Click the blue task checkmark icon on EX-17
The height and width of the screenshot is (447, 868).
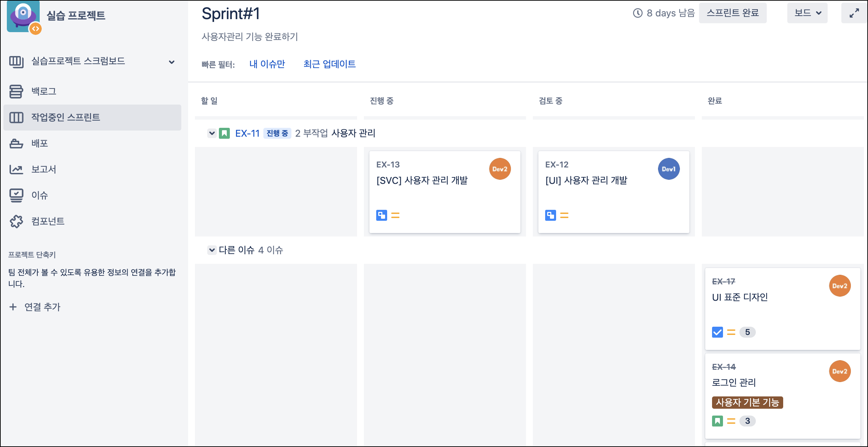[717, 332]
